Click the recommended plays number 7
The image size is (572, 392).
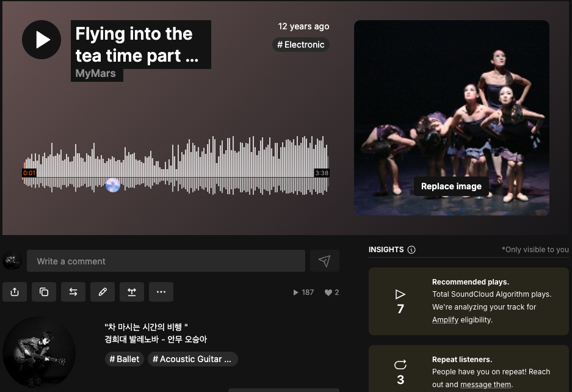tap(400, 309)
